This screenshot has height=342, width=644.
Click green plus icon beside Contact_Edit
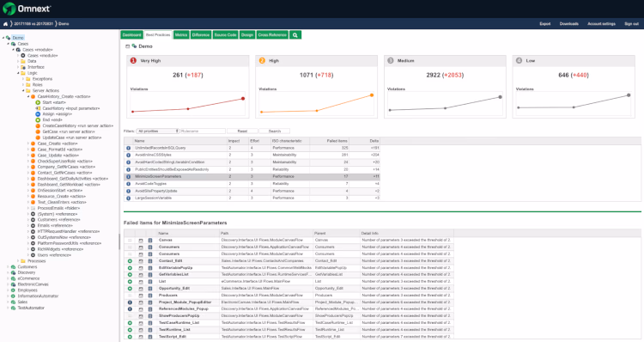130,261
